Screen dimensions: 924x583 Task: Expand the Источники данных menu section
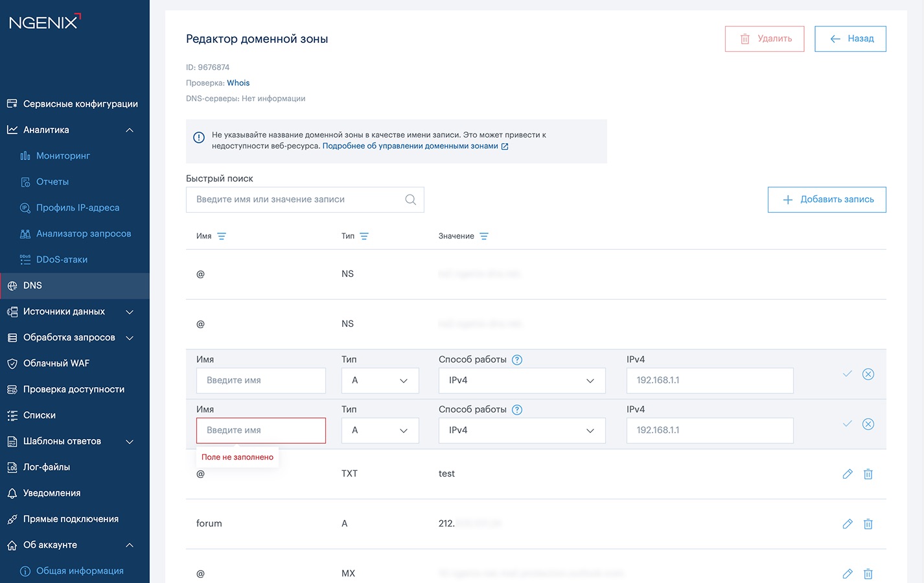point(130,312)
